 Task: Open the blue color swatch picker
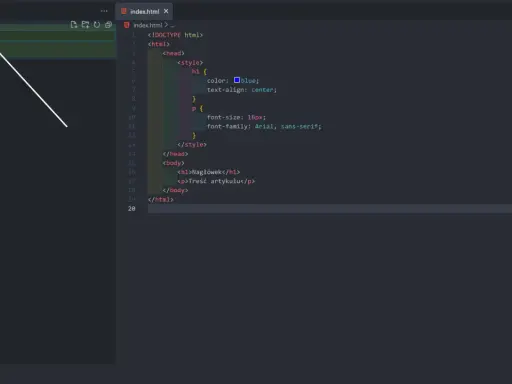[237, 80]
